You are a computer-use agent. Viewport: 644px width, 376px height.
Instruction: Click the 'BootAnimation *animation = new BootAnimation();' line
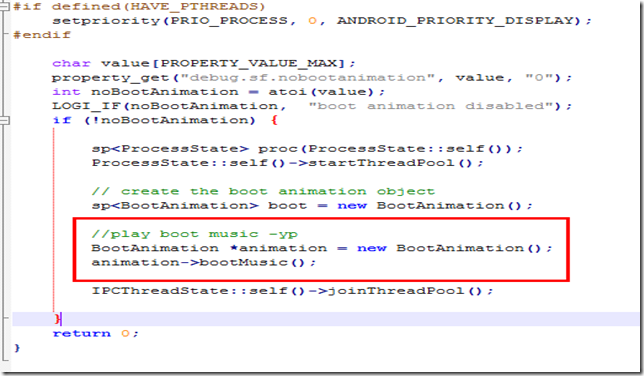tap(322, 248)
